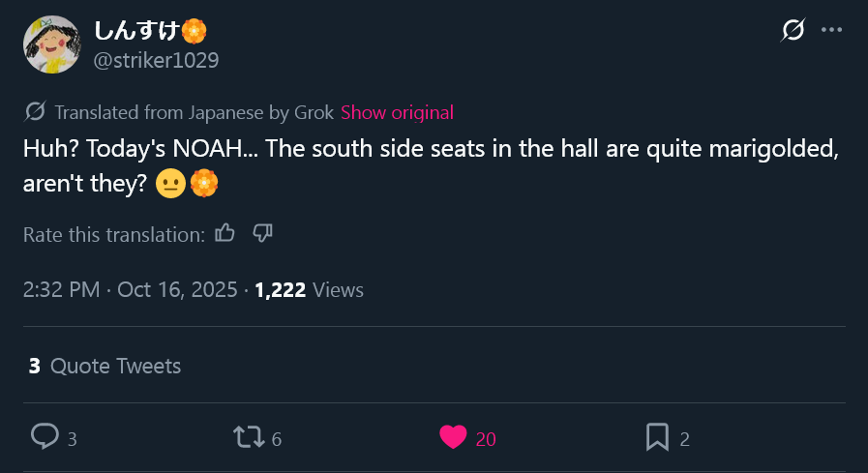Click the retweet arrows icon
Viewport: 868px width, 473px height.
249,437
